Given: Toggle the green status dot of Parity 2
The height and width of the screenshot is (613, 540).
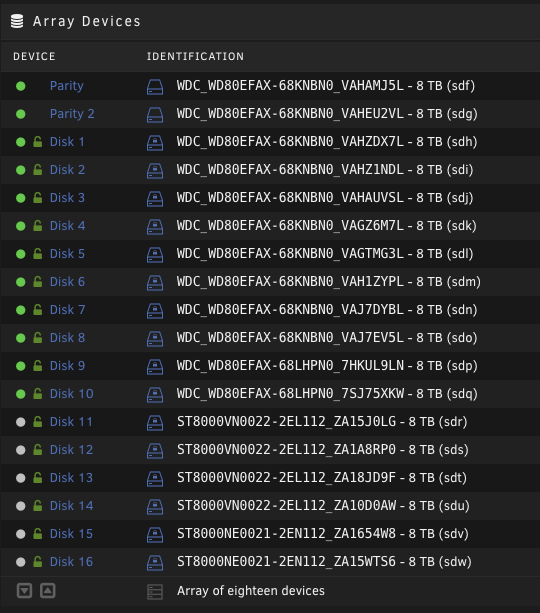Looking at the screenshot, I should tap(21, 114).
